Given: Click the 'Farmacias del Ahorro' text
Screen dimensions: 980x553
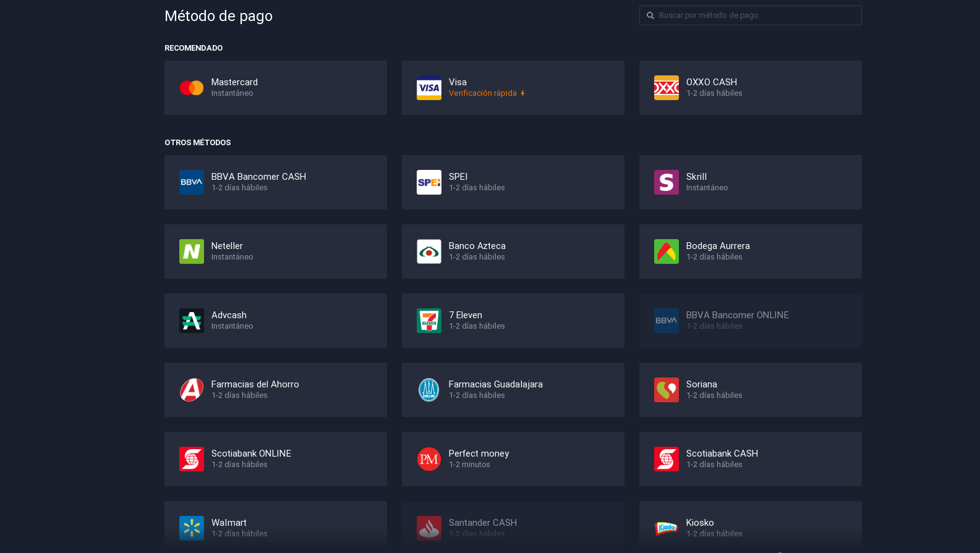Looking at the screenshot, I should click(x=255, y=384).
